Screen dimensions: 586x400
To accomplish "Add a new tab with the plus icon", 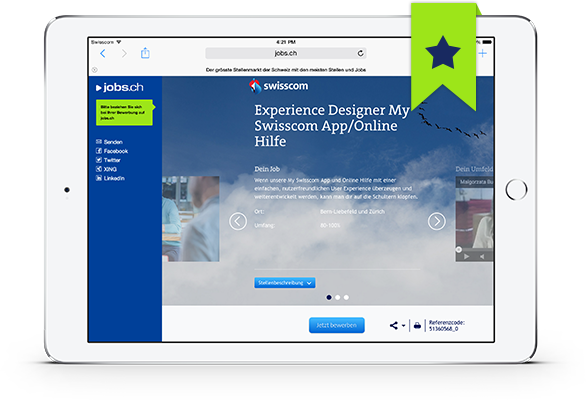I will (x=482, y=53).
